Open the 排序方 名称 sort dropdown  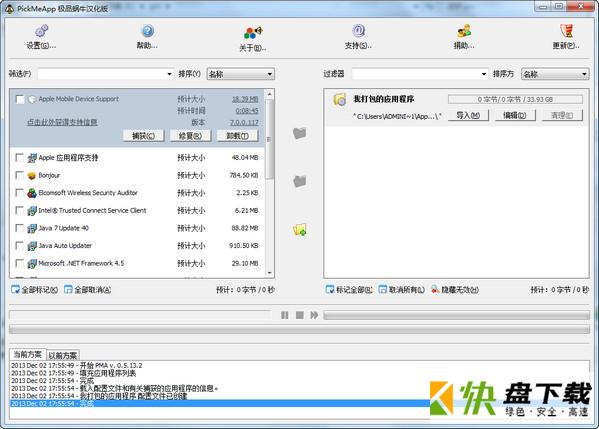point(555,74)
